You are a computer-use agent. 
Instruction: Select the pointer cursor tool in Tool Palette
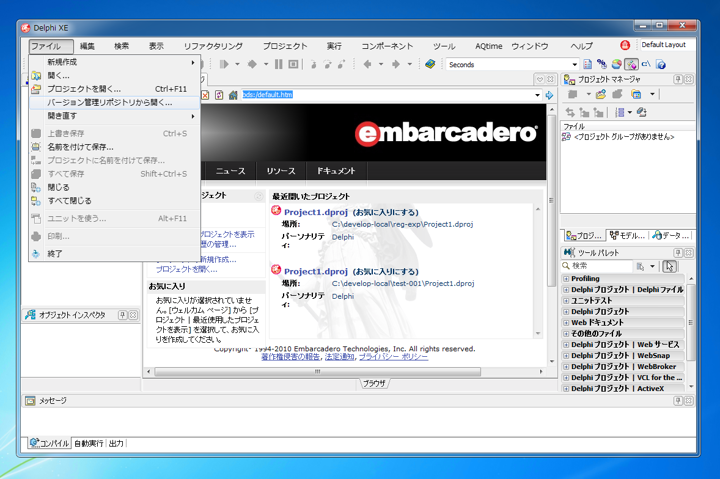click(670, 266)
